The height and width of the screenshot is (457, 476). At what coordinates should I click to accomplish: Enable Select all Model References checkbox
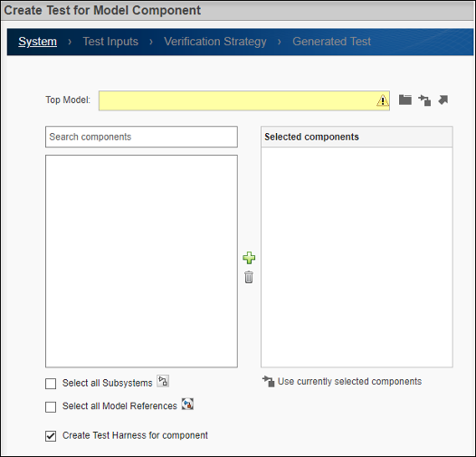51,407
